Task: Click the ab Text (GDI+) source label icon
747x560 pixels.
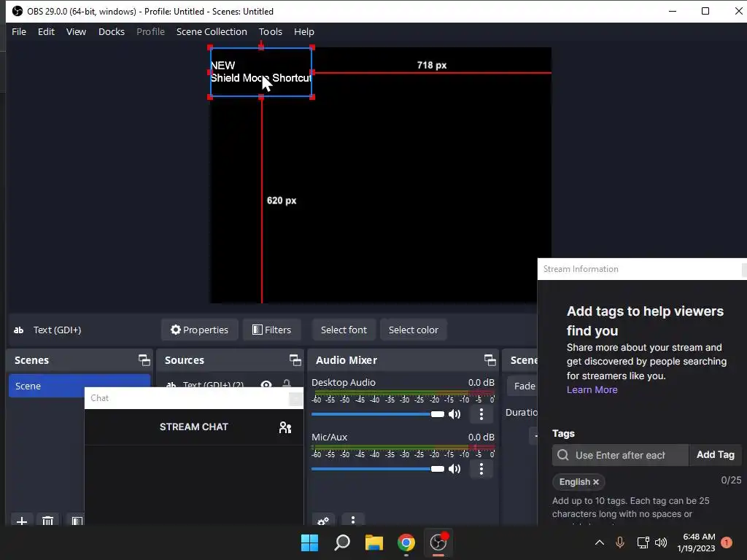Action: pyautogui.click(x=18, y=330)
